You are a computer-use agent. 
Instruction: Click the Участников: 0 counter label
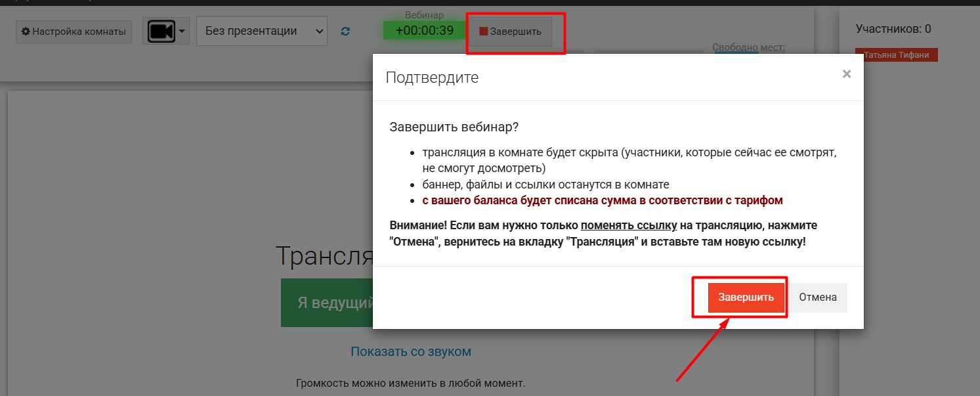893,29
